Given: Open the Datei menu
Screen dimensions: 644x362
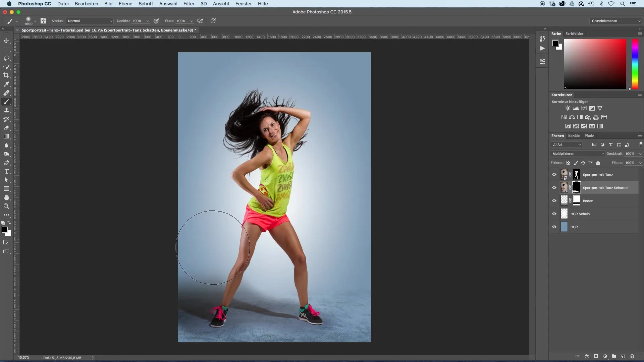Looking at the screenshot, I should coord(63,4).
